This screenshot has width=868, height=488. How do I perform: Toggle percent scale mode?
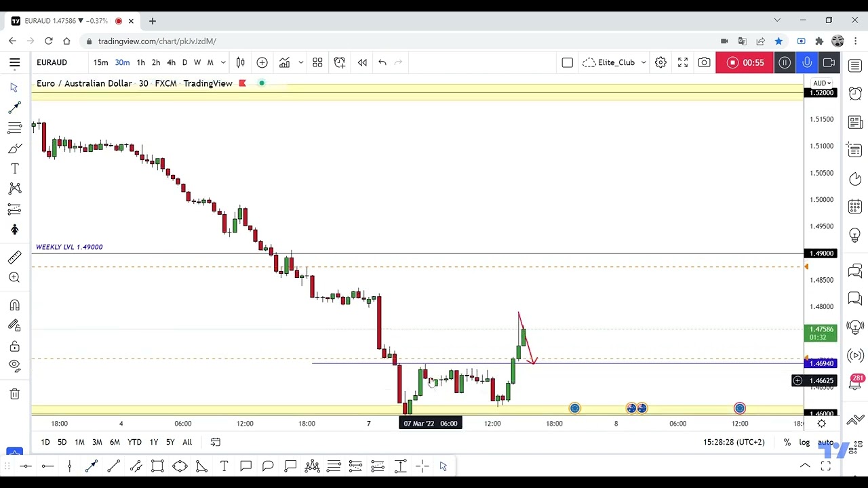click(x=787, y=442)
